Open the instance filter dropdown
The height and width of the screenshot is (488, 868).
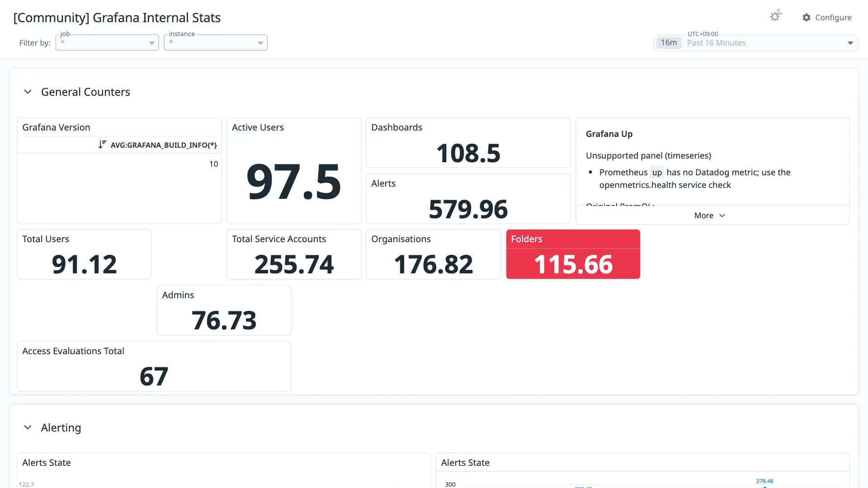point(216,42)
